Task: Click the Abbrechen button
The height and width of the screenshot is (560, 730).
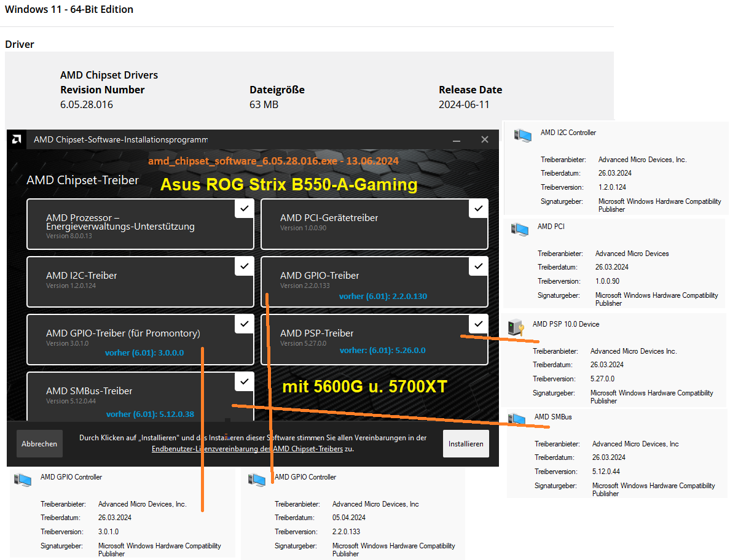Action: click(39, 444)
